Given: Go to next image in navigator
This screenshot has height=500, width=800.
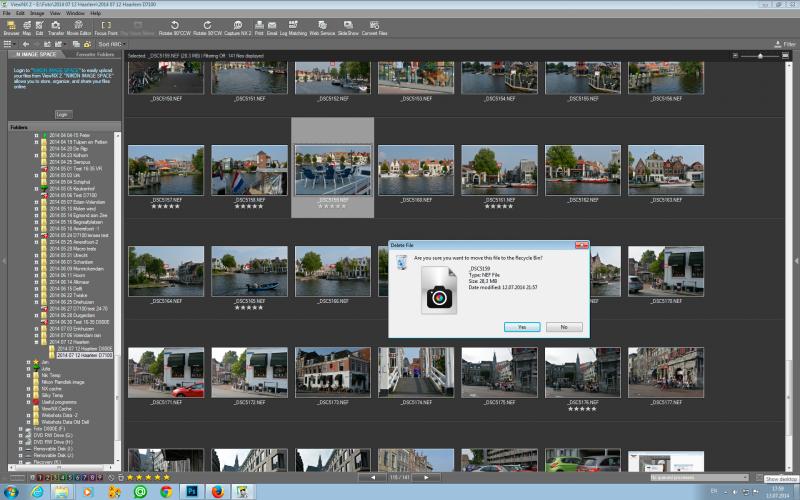Looking at the screenshot, I should [426, 478].
